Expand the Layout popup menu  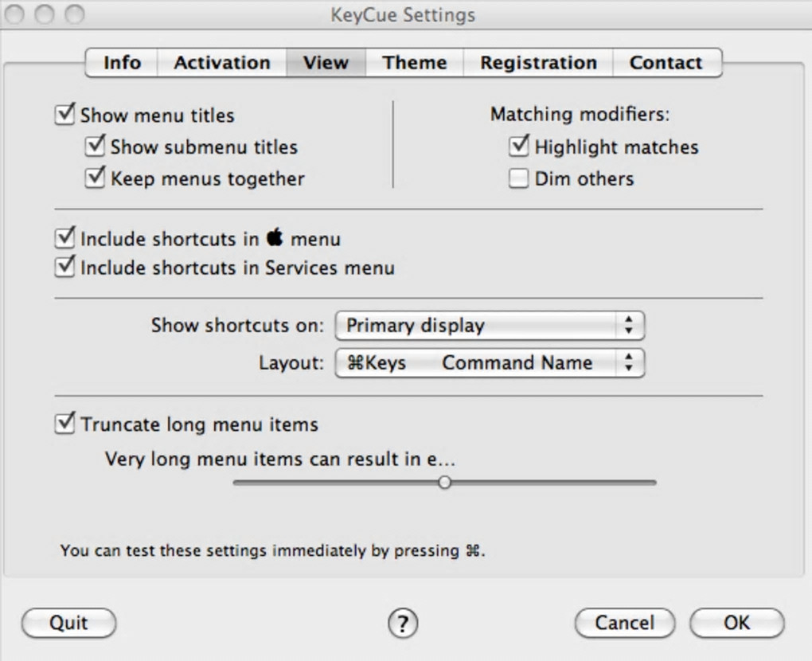click(489, 362)
